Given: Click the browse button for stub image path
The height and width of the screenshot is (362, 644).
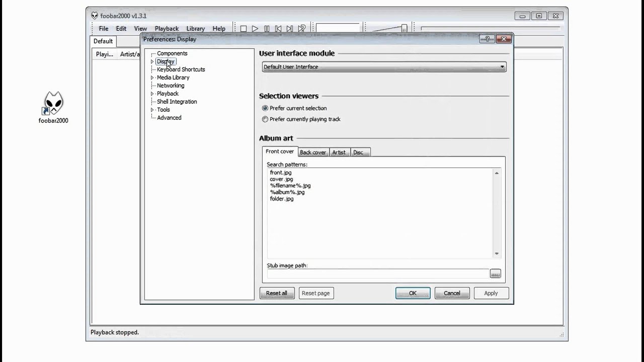Looking at the screenshot, I should point(495,274).
